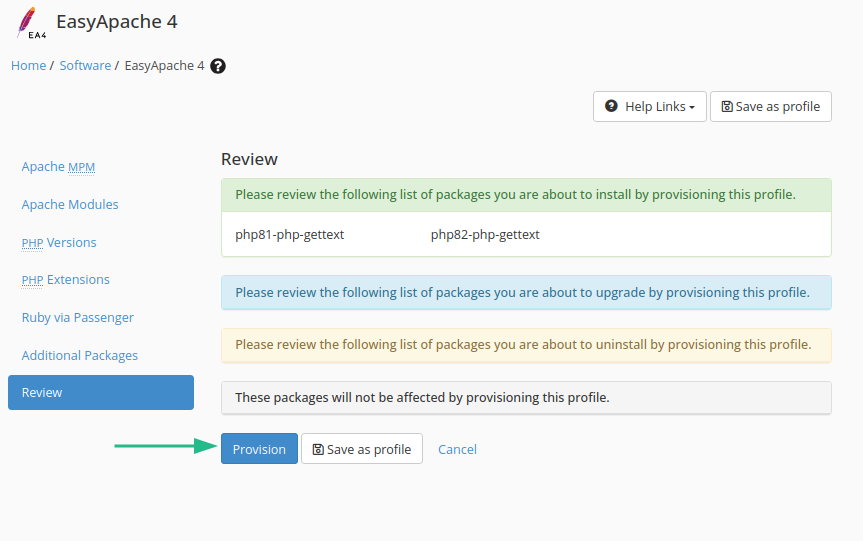Switch to PHP Versions section
This screenshot has height=541, width=863.
click(59, 243)
